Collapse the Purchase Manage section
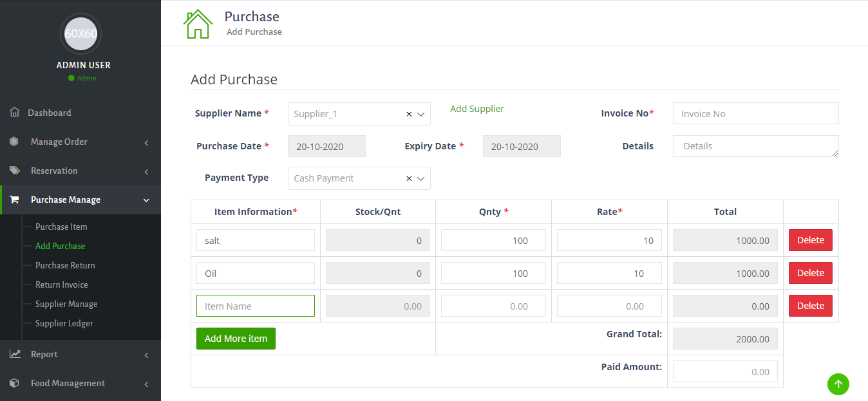Screen dimensions: 868x401 tap(146, 200)
